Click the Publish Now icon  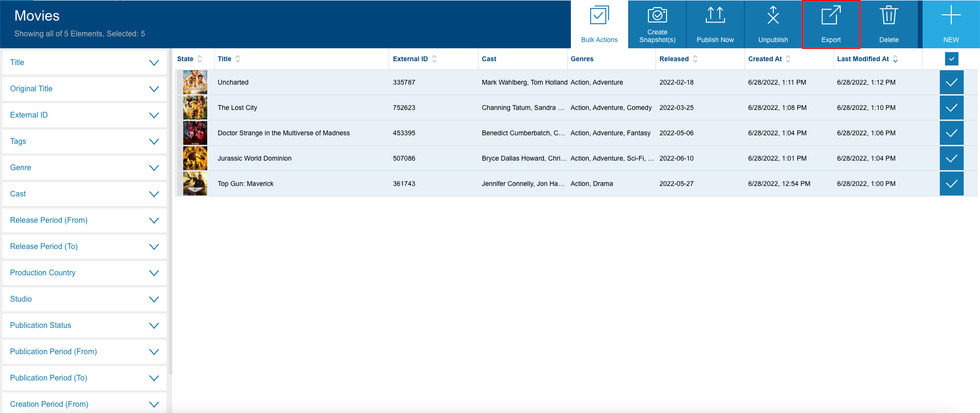click(x=715, y=15)
